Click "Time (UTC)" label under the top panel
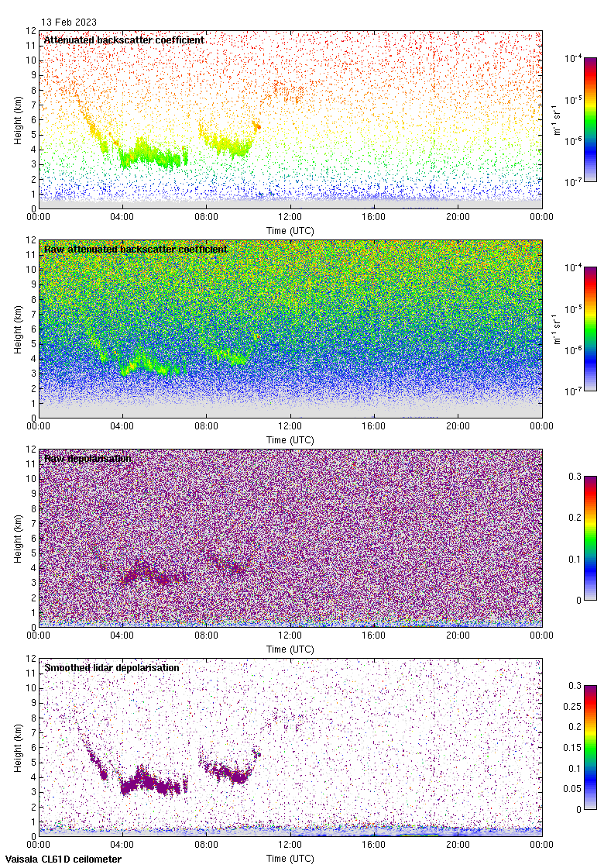The height and width of the screenshot is (868, 604). point(290,231)
